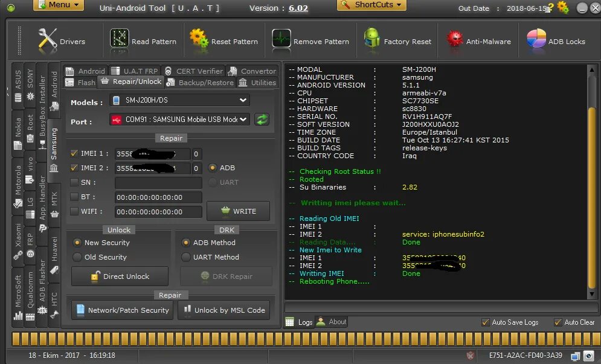Open the vivo side tab

30,170
